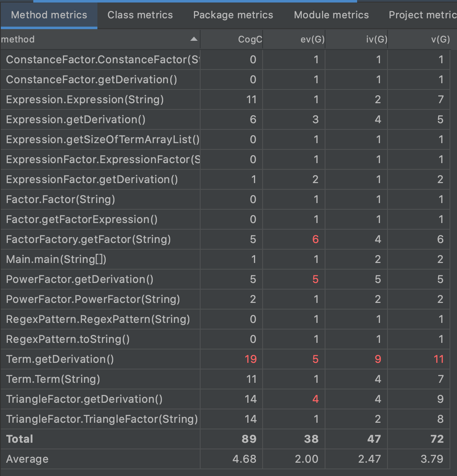The height and width of the screenshot is (476, 457).
Task: Select the RegexPattern.toString() row
Action: (x=68, y=339)
